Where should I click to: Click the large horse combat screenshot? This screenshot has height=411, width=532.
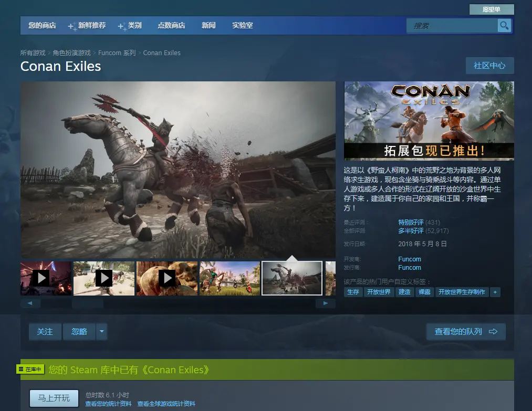[x=178, y=170]
